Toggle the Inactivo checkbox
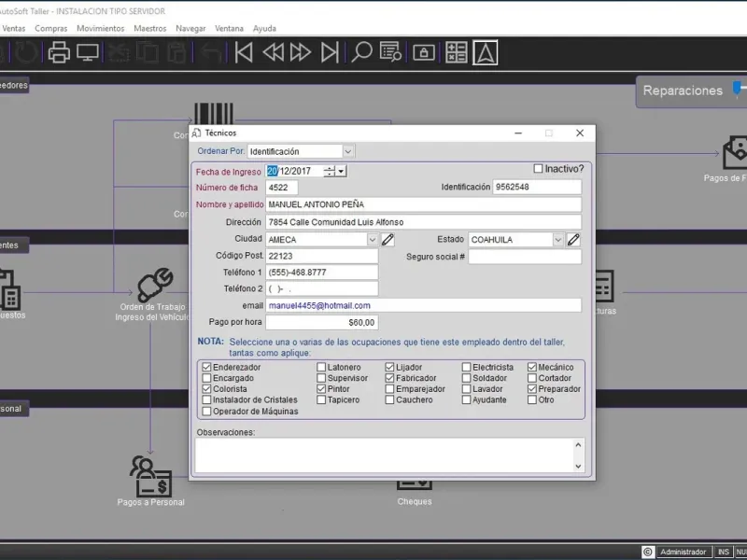 (x=539, y=169)
